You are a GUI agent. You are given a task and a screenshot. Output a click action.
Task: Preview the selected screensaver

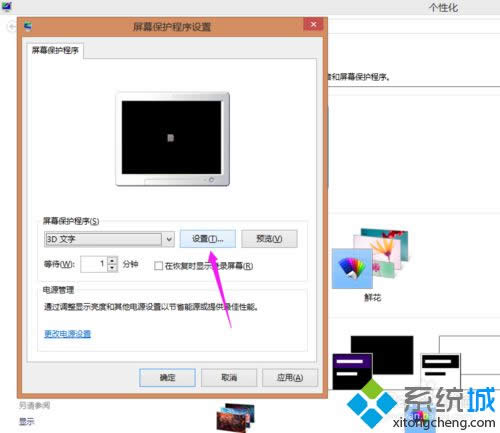[269, 239]
